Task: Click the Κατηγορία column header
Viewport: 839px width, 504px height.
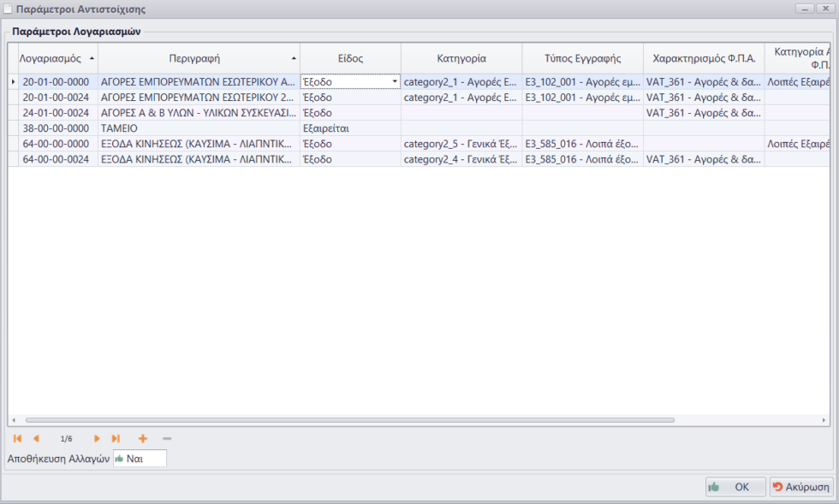Action: [461, 59]
